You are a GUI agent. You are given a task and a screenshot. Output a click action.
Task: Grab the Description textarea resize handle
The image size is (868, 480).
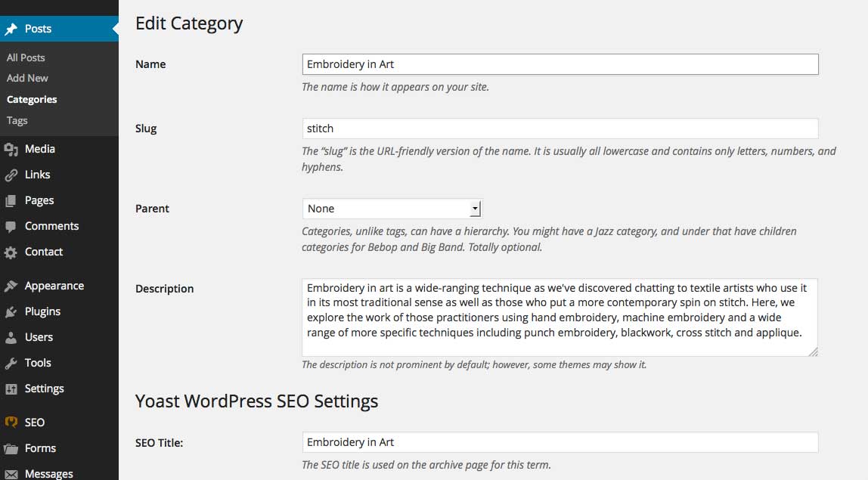[x=813, y=351]
